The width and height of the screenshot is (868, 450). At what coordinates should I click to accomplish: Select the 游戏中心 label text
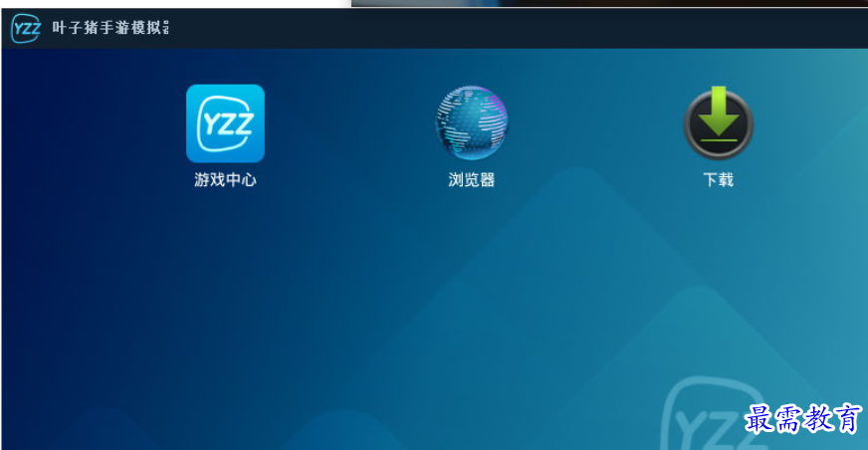click(x=225, y=180)
